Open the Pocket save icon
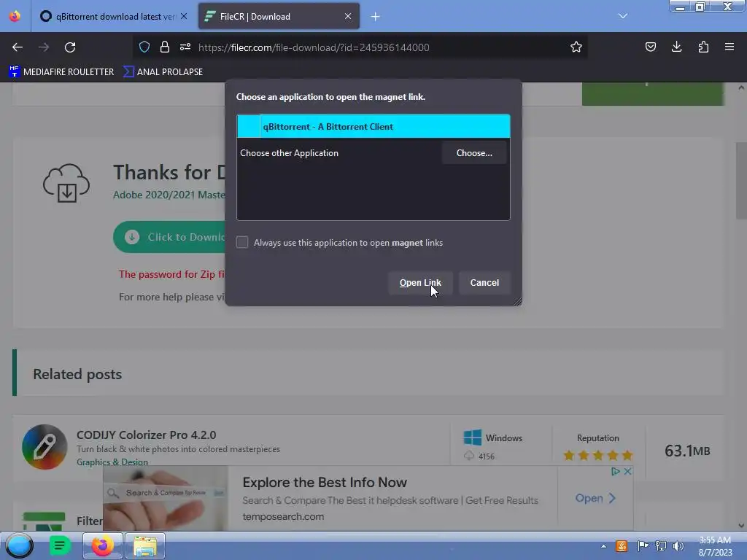 tap(650, 47)
